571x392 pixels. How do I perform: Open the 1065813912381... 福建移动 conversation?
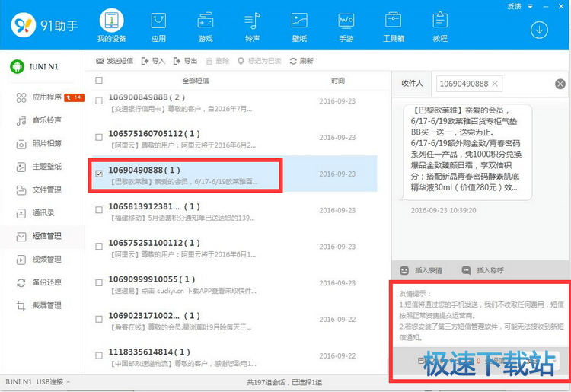tap(234, 212)
